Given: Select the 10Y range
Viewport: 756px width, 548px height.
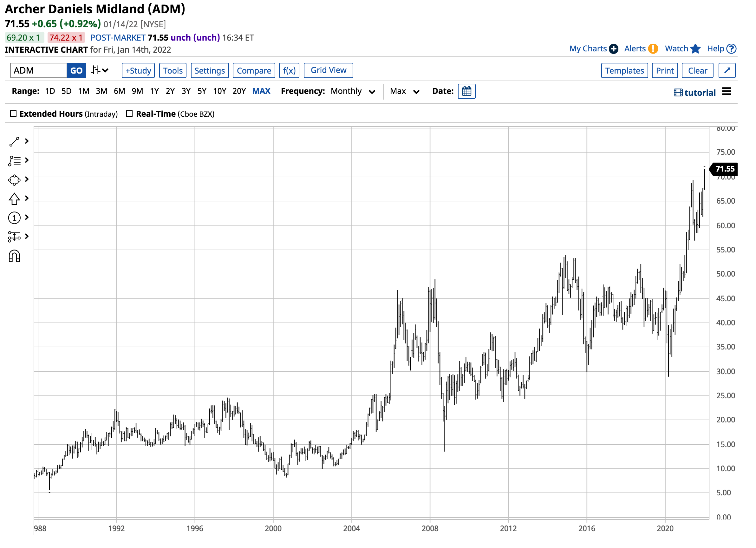Looking at the screenshot, I should 220,91.
